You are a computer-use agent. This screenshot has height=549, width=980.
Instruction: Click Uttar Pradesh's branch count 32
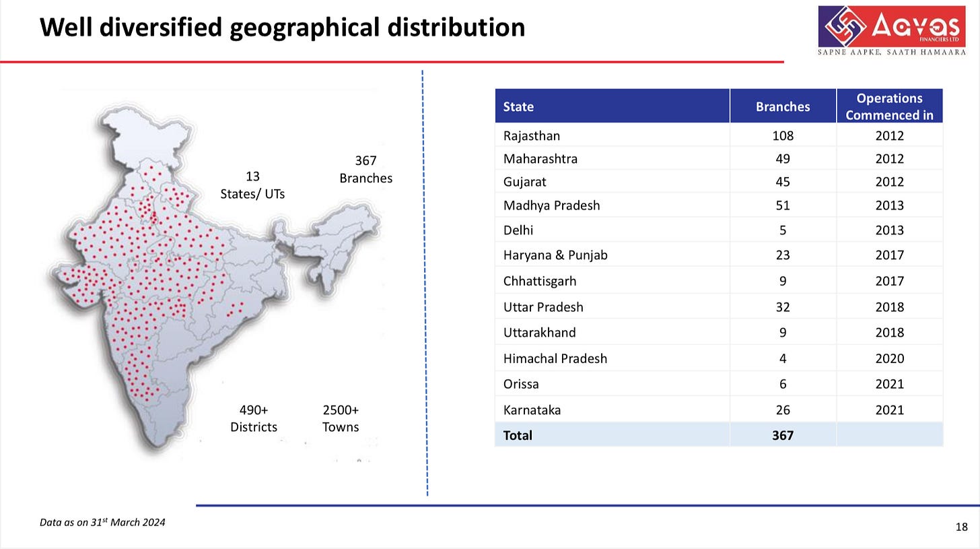783,307
